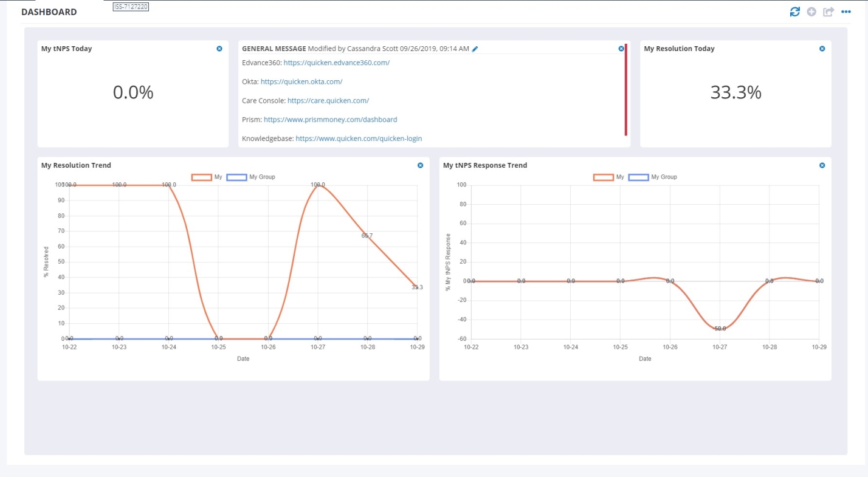868x477 pixels.
Task: Toggle 'My Group' in tNPS Response Trend legend
Action: [x=653, y=177]
